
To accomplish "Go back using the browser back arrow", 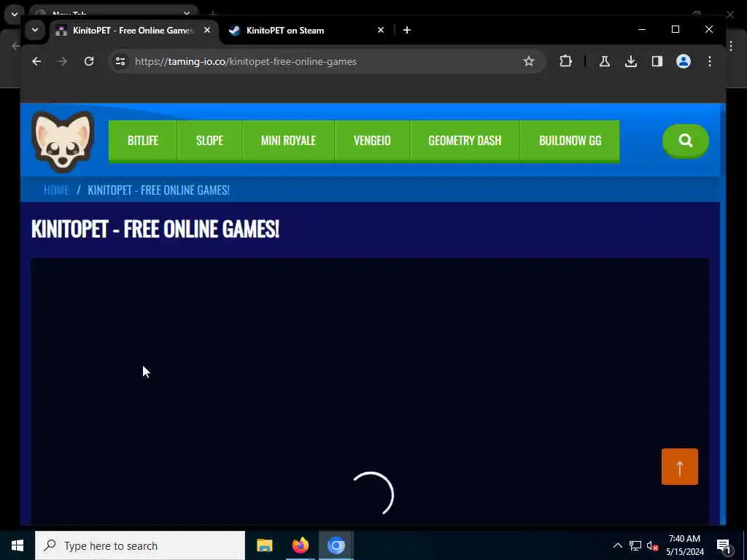I will tap(36, 61).
